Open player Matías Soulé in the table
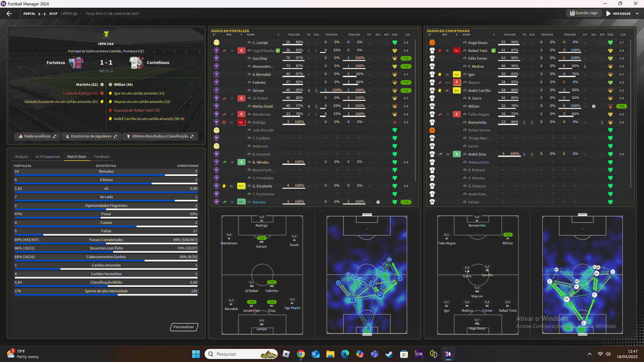 (263, 106)
